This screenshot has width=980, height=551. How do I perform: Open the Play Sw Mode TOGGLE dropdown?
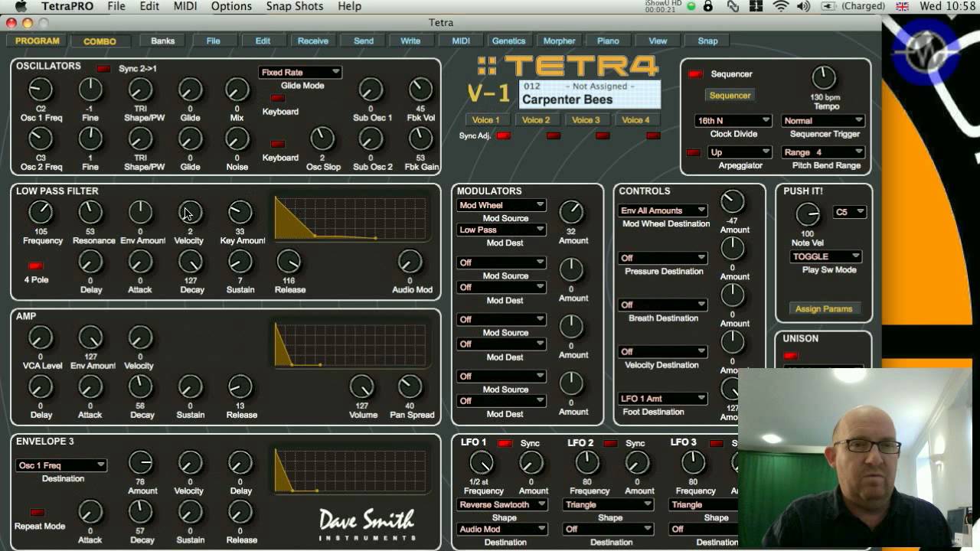pos(826,256)
